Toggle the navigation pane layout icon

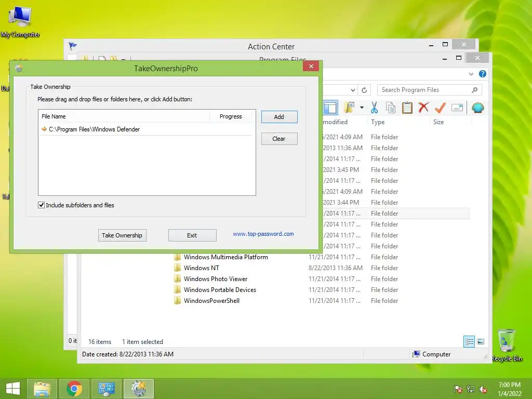330,108
